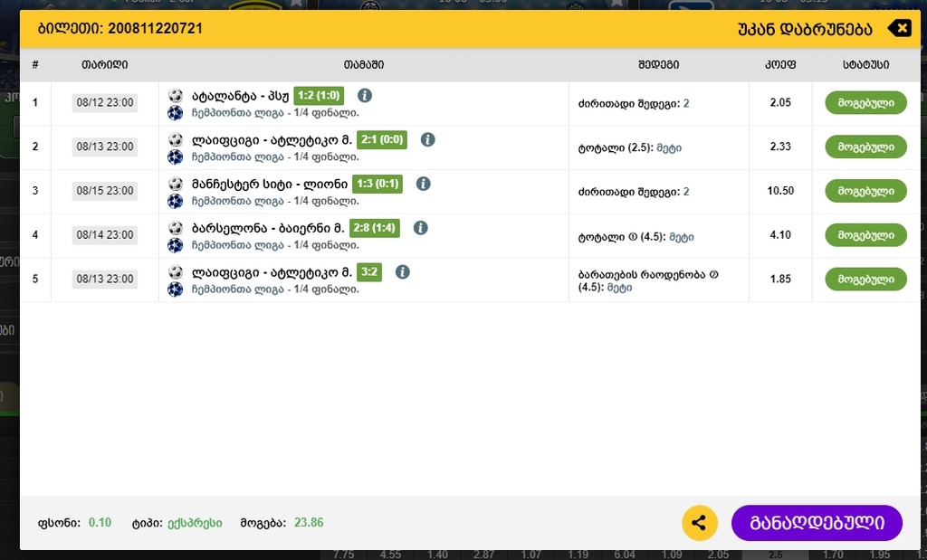Click Champions League logo in row 1
Image resolution: width=927 pixels, height=560 pixels.
point(175,113)
